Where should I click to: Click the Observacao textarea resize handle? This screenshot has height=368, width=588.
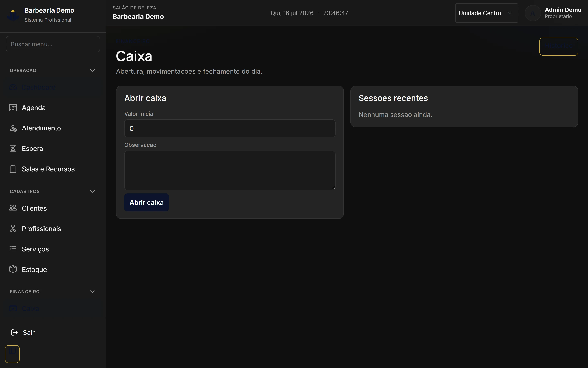pos(333,188)
